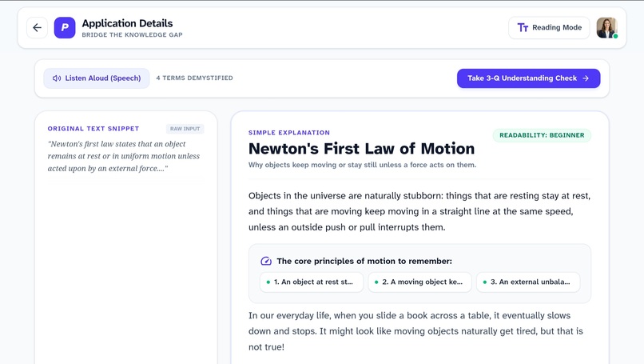Image resolution: width=644 pixels, height=364 pixels.
Task: Start Listen Aloud (Speech)
Action: click(97, 78)
